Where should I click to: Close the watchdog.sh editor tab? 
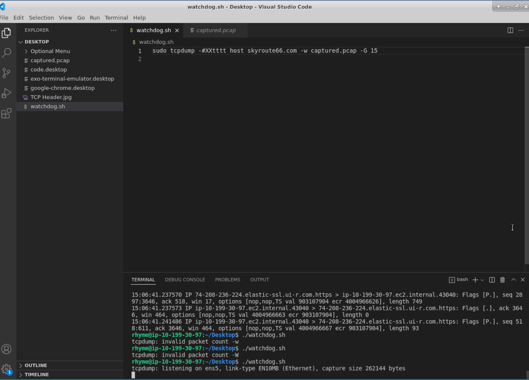click(x=177, y=30)
